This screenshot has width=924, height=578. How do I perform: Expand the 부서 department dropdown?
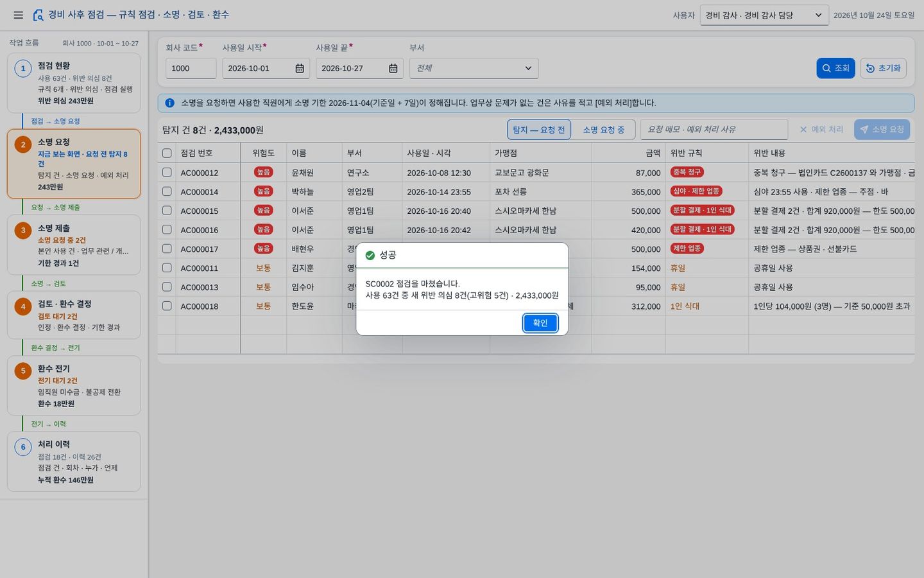tap(474, 68)
